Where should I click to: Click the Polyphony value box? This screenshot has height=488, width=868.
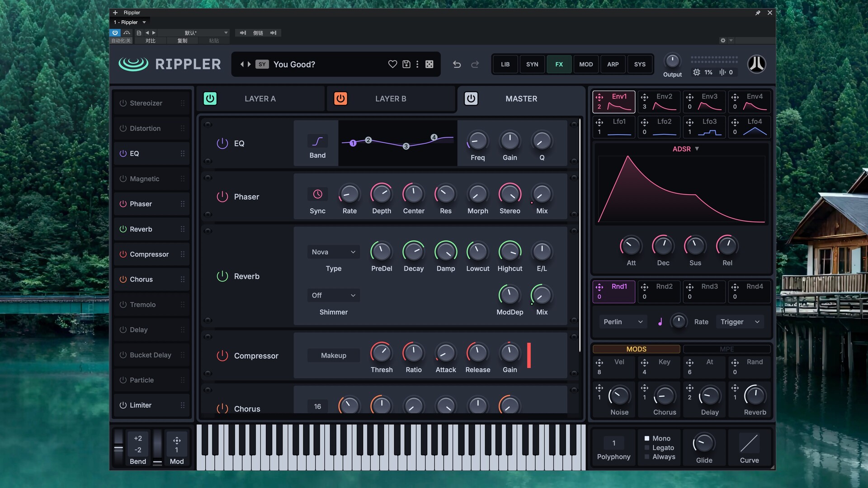(613, 443)
